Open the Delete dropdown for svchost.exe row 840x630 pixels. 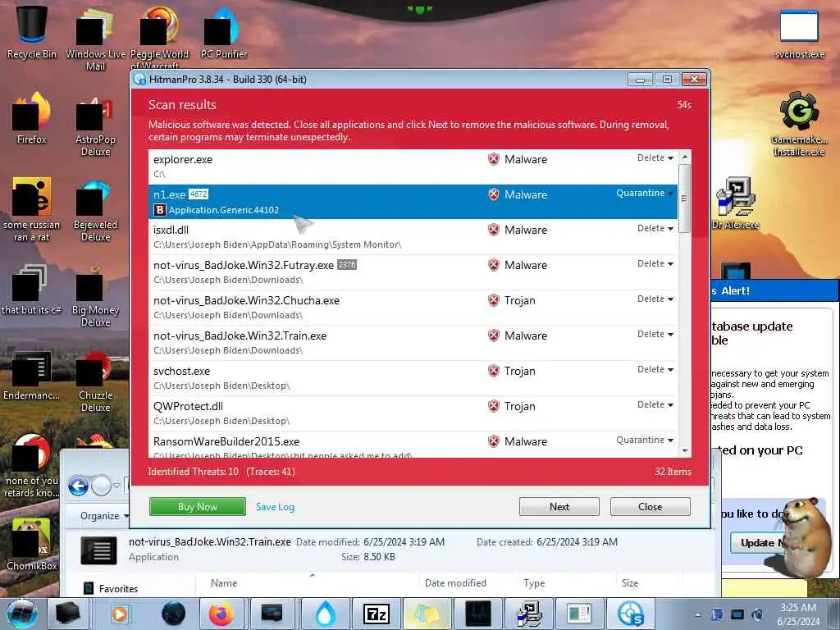[655, 370]
